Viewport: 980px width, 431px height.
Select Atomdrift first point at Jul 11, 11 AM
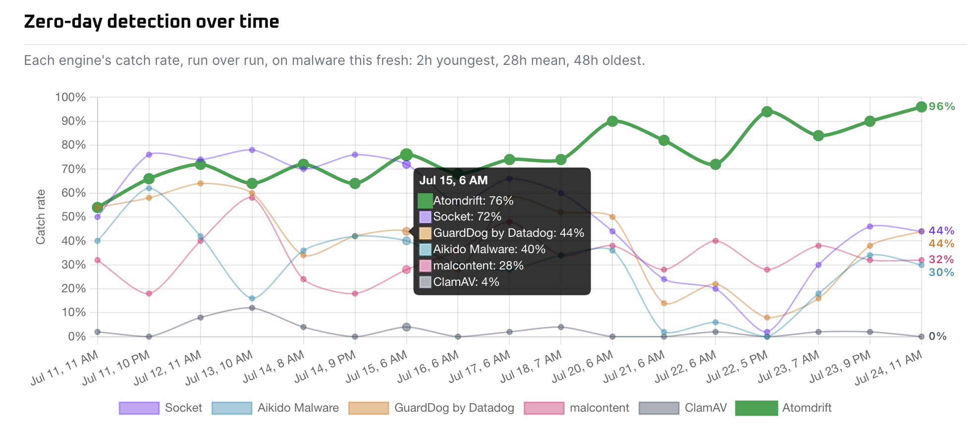pos(98,207)
